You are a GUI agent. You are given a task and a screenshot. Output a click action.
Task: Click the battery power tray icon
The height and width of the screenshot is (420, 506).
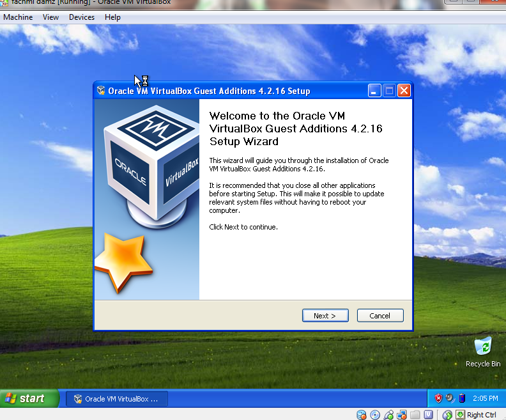coord(462,398)
